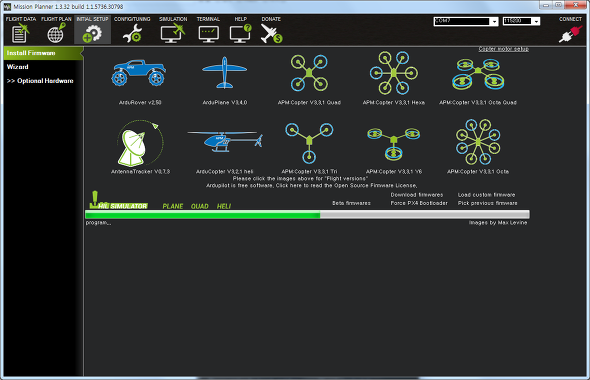The width and height of the screenshot is (590, 380).
Task: Select Install Firmware in sidebar
Action: pos(43,53)
